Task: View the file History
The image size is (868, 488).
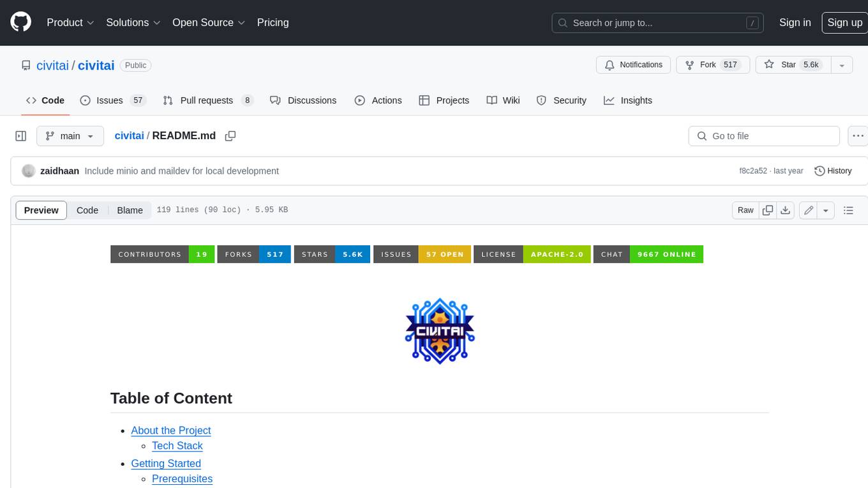Action: coord(833,171)
